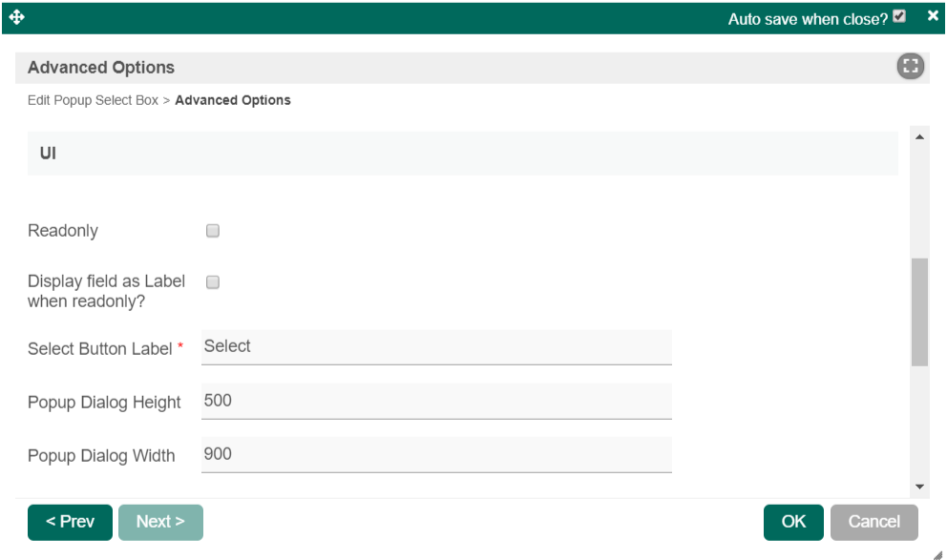The height and width of the screenshot is (560, 947).
Task: Click the vertical scrollbar thumb
Action: pos(920,312)
